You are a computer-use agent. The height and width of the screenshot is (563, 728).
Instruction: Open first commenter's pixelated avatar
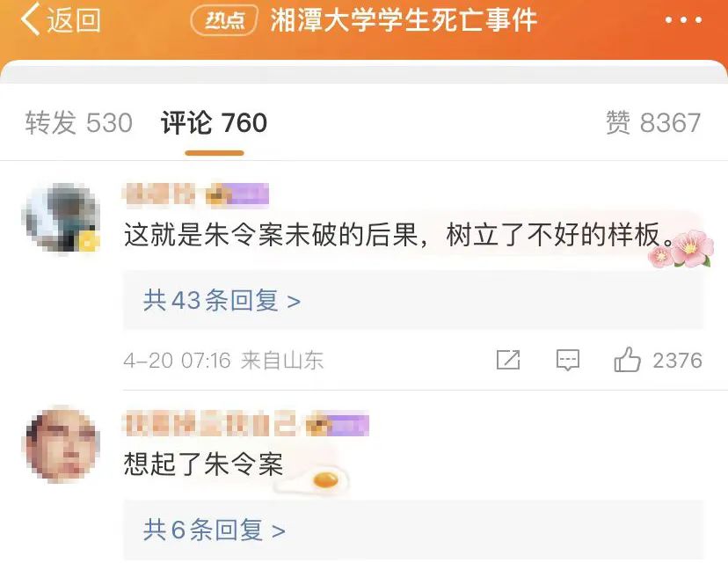coord(62,217)
